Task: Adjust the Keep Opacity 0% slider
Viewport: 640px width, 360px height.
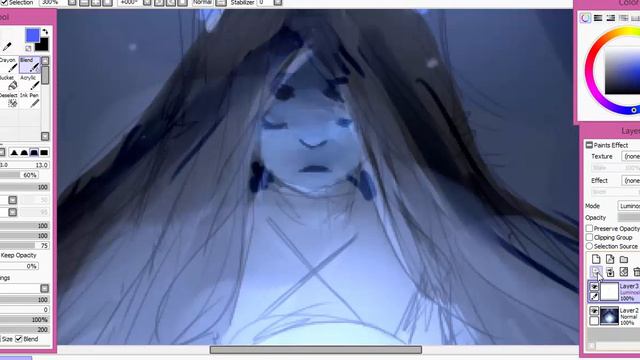Action: [19, 266]
